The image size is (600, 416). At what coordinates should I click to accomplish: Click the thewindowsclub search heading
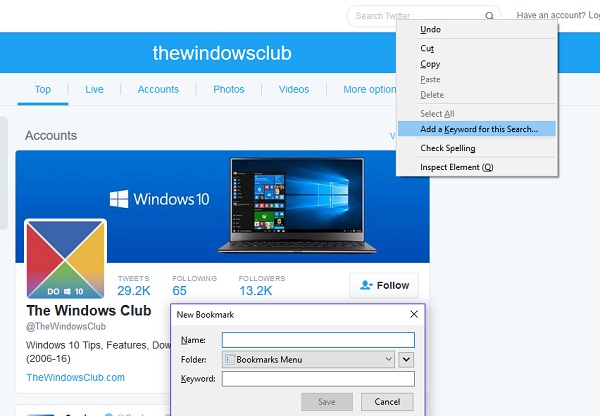pos(222,53)
